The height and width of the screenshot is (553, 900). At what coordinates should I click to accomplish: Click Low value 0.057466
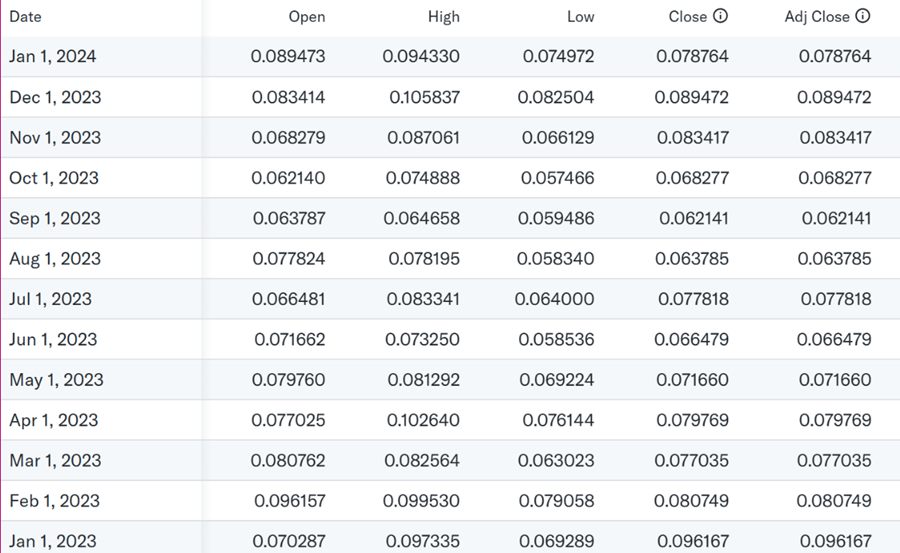coord(558,177)
